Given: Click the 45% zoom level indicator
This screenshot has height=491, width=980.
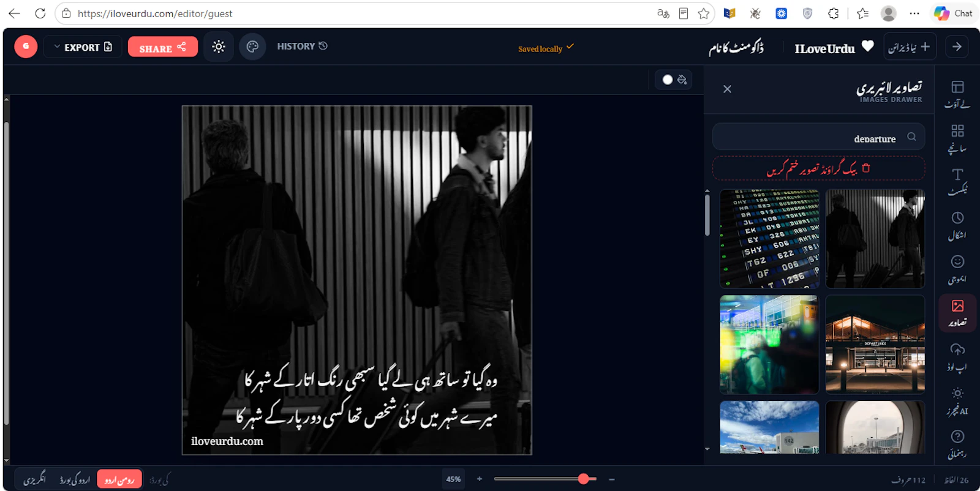Looking at the screenshot, I should pyautogui.click(x=453, y=479).
